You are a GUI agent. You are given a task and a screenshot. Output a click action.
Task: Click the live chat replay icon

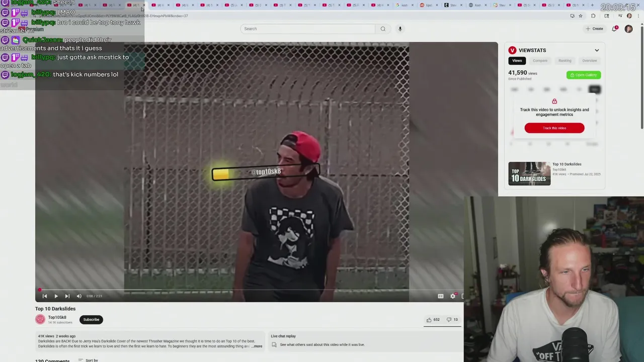[x=274, y=345]
